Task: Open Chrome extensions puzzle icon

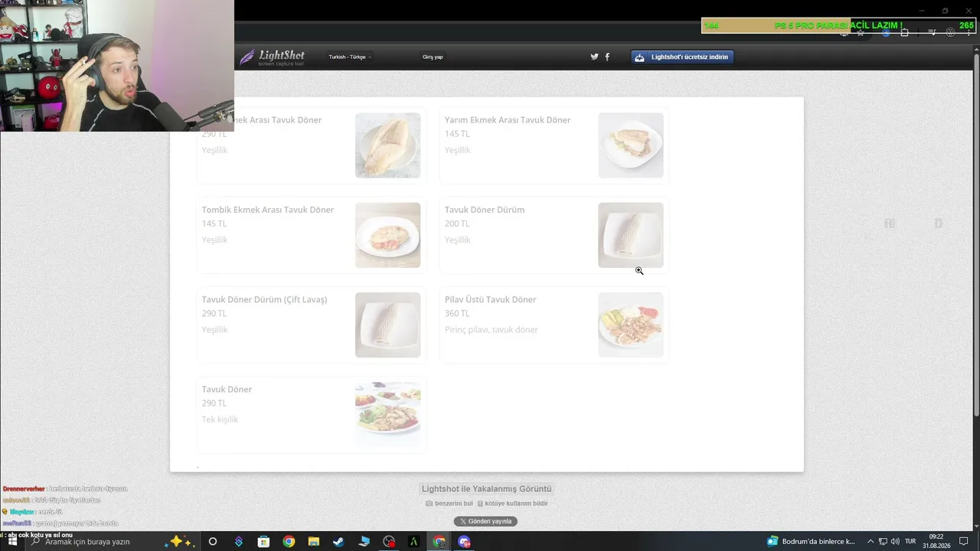Action: pos(904,32)
